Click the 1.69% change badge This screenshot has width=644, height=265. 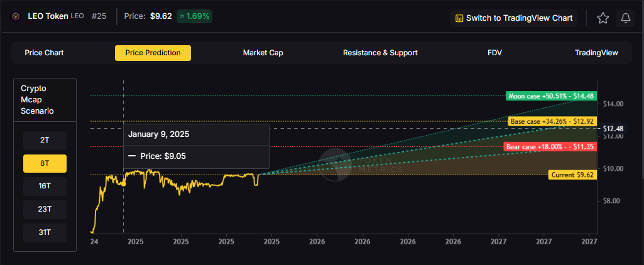click(194, 16)
